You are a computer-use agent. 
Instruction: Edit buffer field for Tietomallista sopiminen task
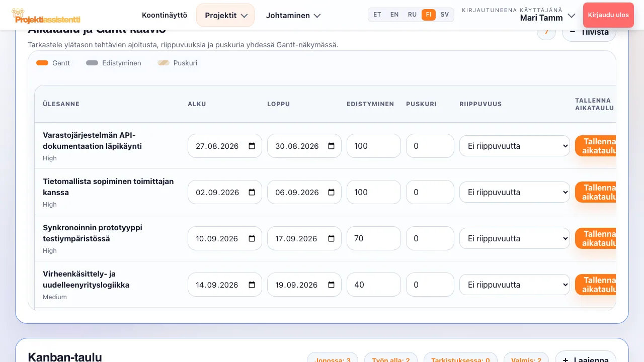(x=430, y=192)
